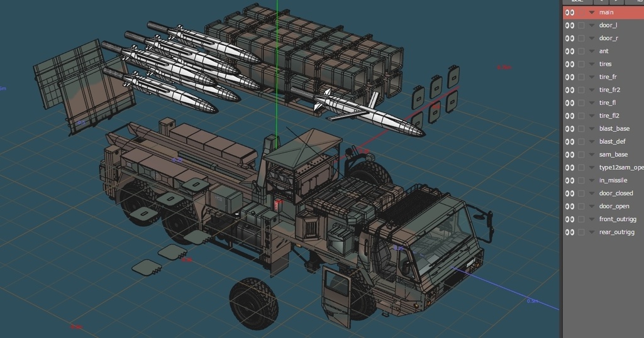Select the rear_outrigg object name
The height and width of the screenshot is (338, 644).
click(617, 232)
